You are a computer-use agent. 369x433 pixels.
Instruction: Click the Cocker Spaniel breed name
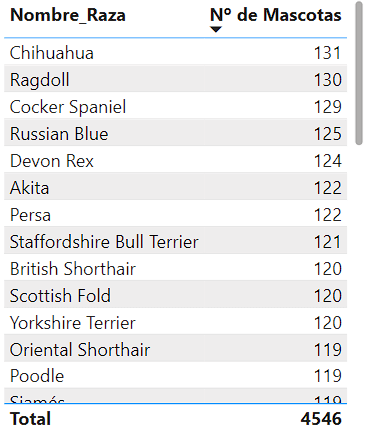(68, 107)
